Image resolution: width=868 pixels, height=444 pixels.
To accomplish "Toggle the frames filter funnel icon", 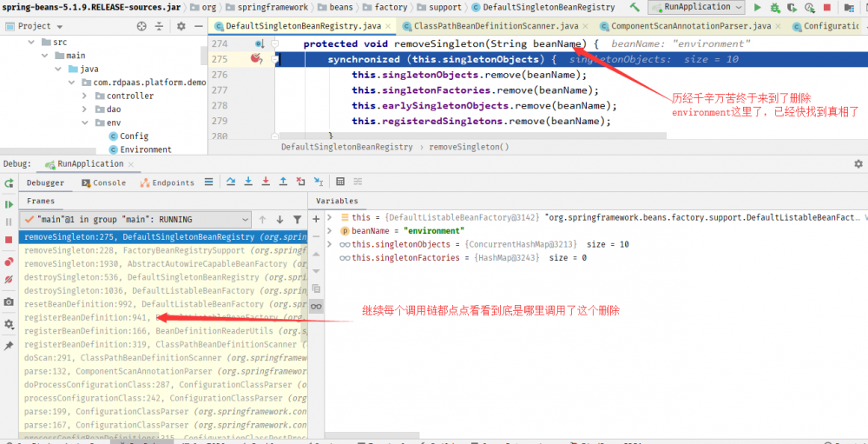I will [x=297, y=220].
